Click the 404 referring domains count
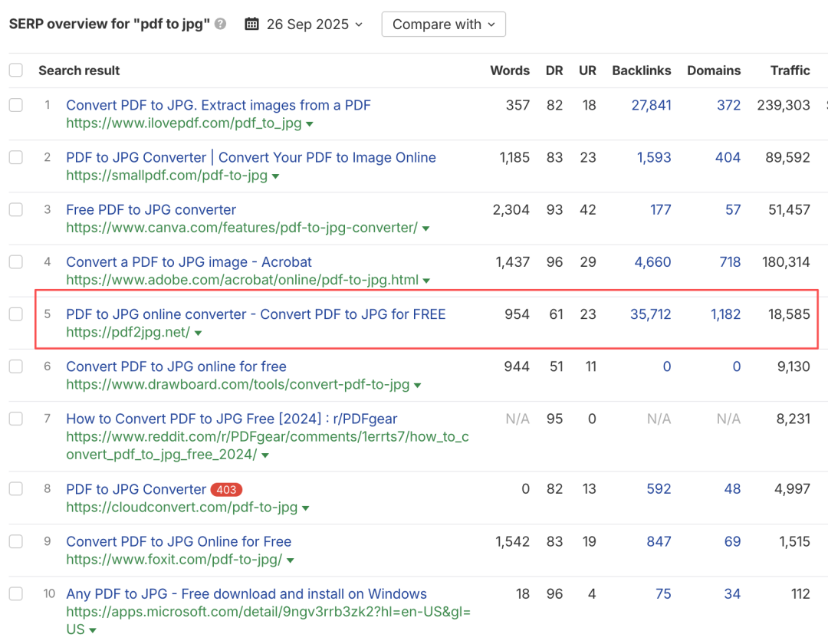Image resolution: width=828 pixels, height=644 pixels. [728, 157]
